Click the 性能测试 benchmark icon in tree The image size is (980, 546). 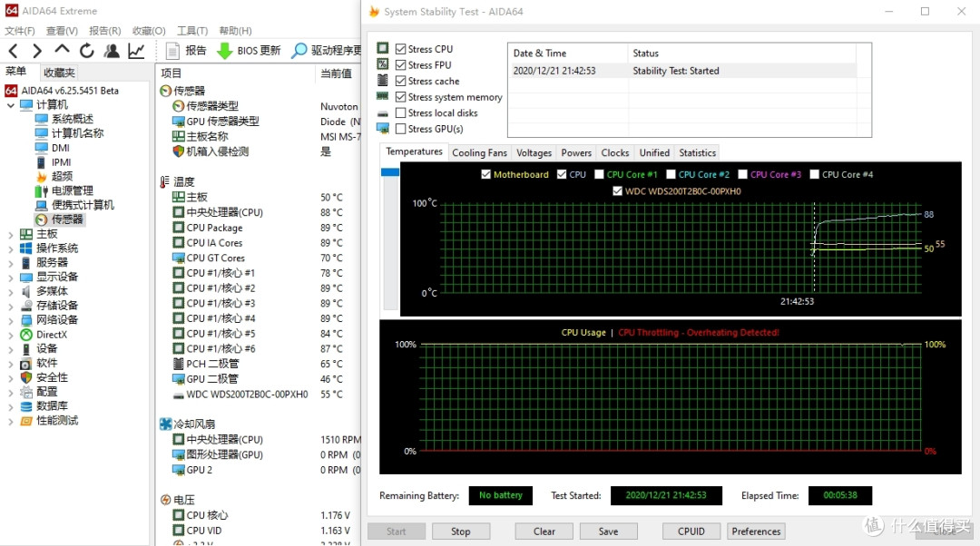[x=26, y=421]
